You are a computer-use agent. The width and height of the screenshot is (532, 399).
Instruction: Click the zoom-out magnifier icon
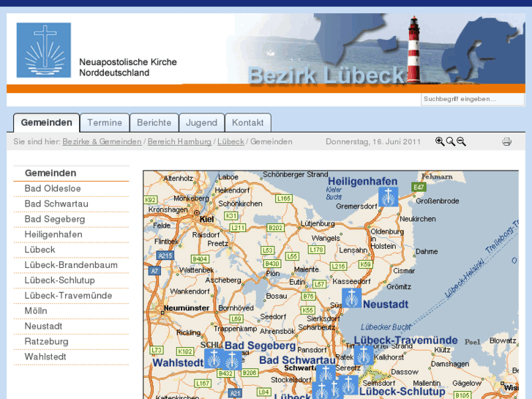pyautogui.click(x=462, y=141)
